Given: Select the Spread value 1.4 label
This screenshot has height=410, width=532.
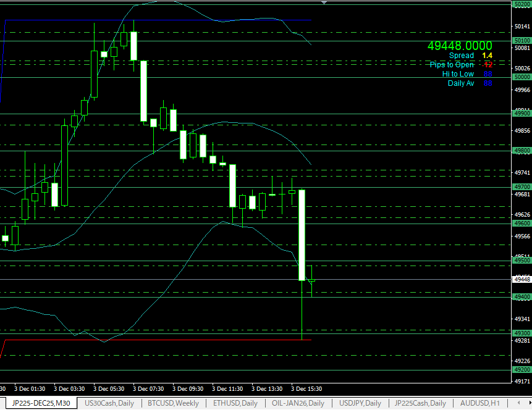Looking at the screenshot, I should click(488, 56).
